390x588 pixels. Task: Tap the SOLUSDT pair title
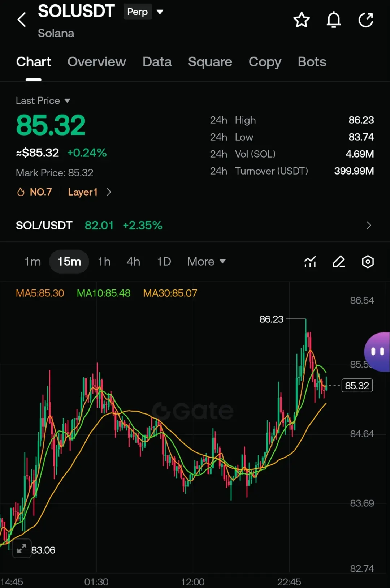coord(76,11)
